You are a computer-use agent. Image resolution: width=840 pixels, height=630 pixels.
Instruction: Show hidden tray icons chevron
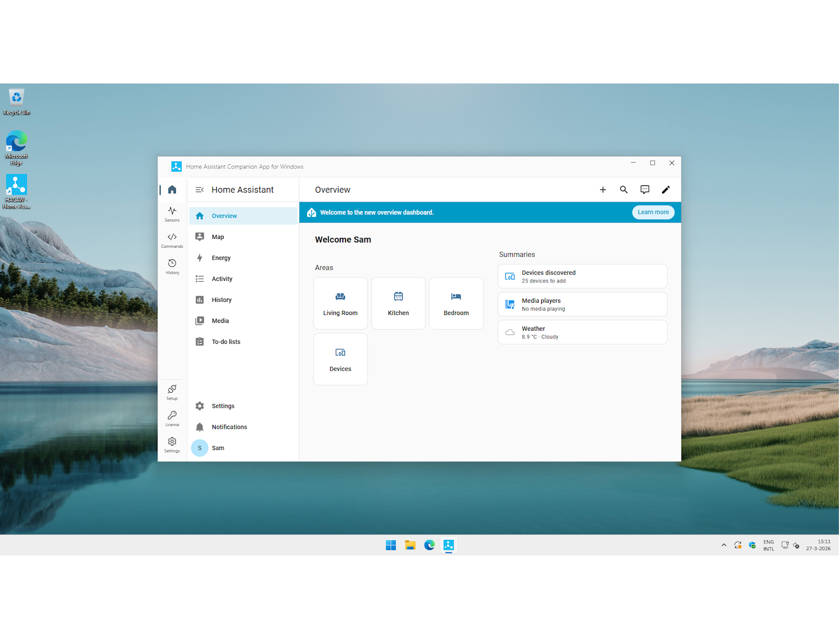click(724, 545)
